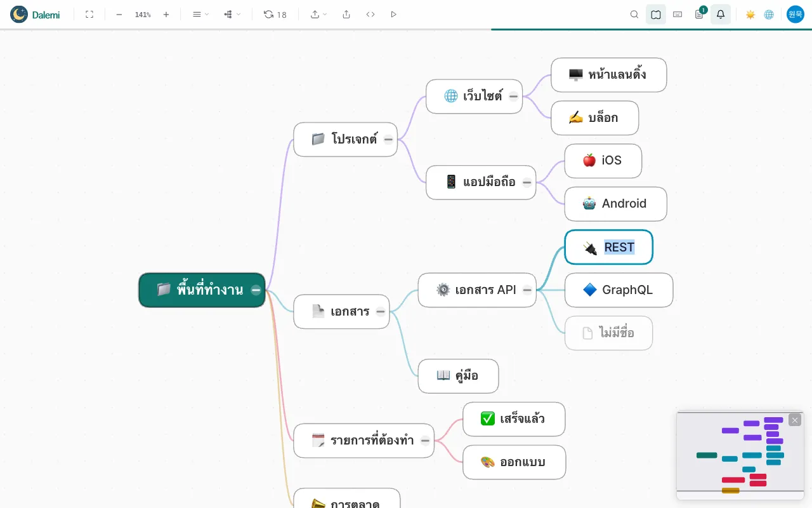Screen dimensions: 812x508
Task: Zoom out with the minus button
Action: pos(119,14)
